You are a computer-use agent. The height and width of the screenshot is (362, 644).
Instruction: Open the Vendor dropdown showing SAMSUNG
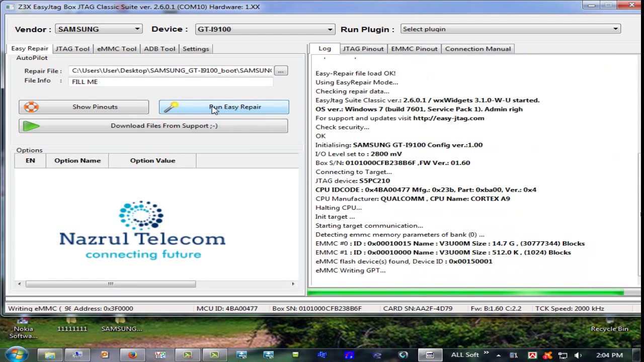99,29
